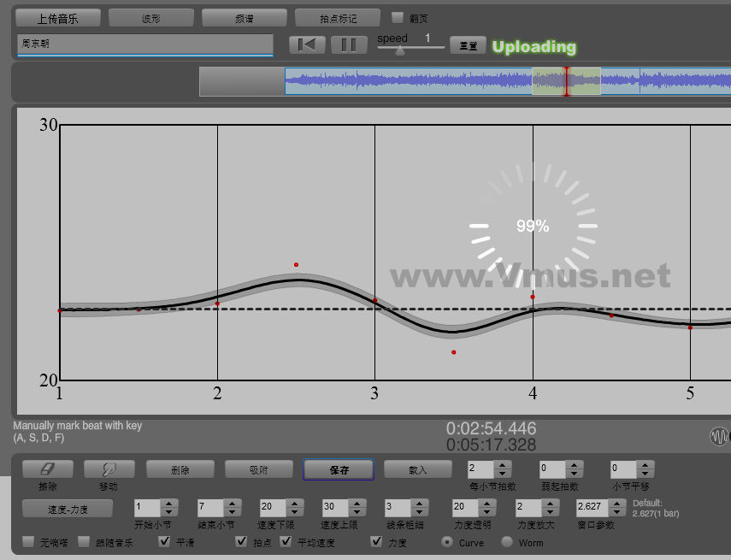Click the song name text field
Screen dimensions: 731x560
coord(144,44)
